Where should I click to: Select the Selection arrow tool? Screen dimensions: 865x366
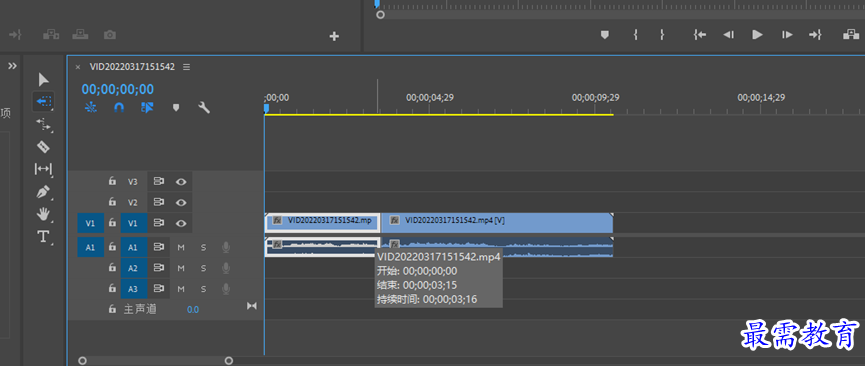click(x=44, y=79)
